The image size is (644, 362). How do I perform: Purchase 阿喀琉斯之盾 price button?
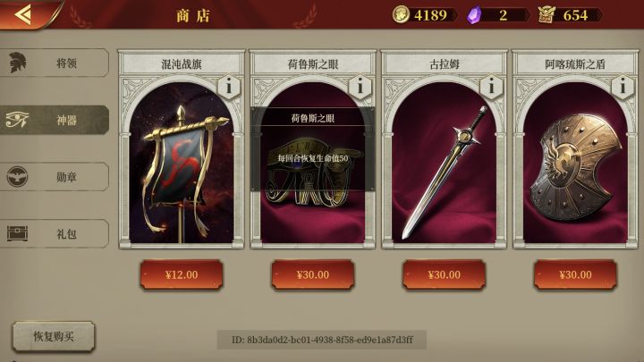click(575, 275)
